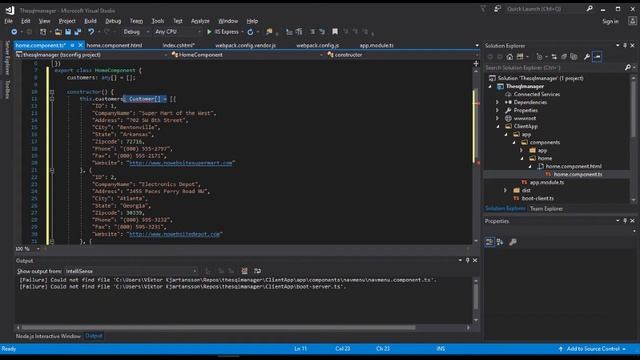Open the Debug configuration dropdown

click(136, 32)
